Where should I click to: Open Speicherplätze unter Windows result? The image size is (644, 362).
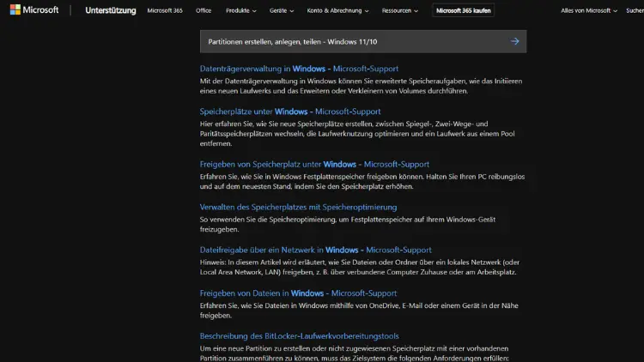pyautogui.click(x=290, y=112)
